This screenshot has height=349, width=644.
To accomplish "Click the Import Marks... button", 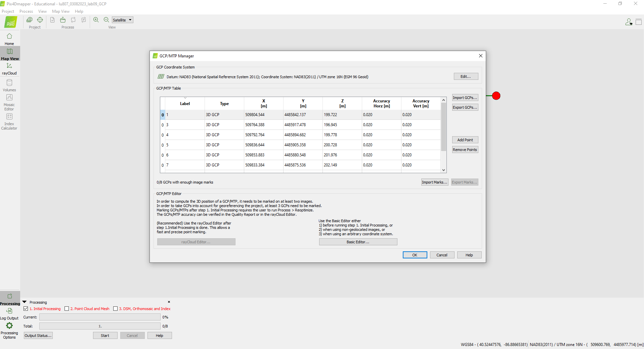I will [x=435, y=182].
